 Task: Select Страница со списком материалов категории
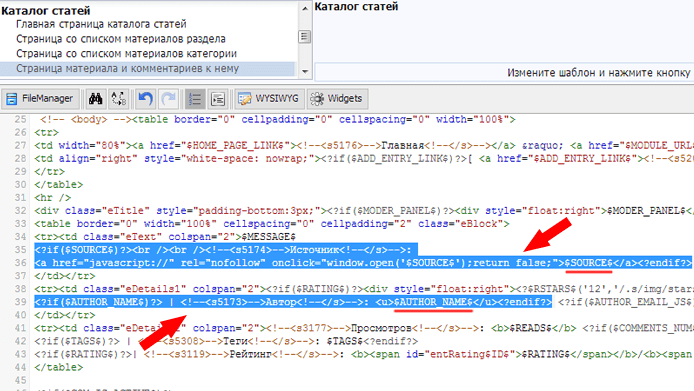click(x=127, y=54)
